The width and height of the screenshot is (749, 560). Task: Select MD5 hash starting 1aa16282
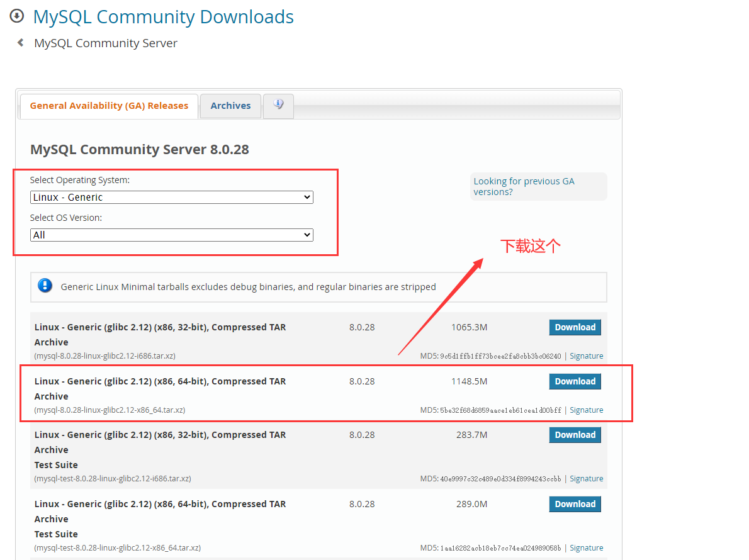(500, 548)
